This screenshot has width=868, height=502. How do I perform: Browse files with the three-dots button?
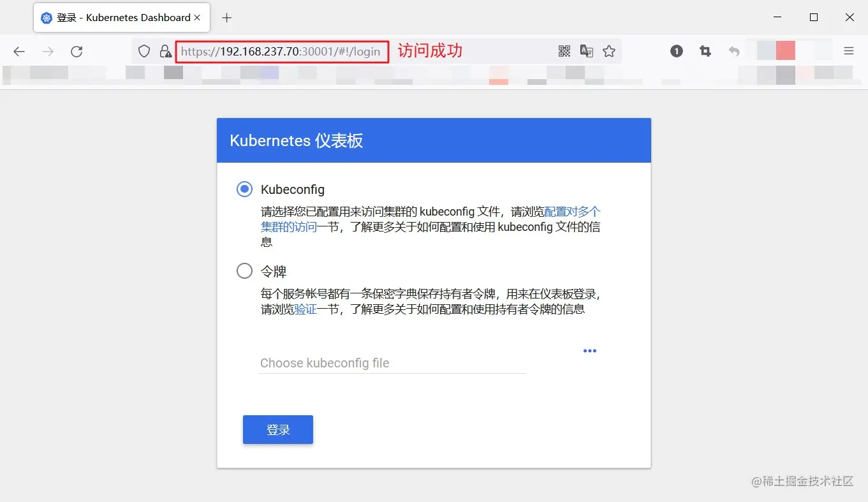(590, 351)
